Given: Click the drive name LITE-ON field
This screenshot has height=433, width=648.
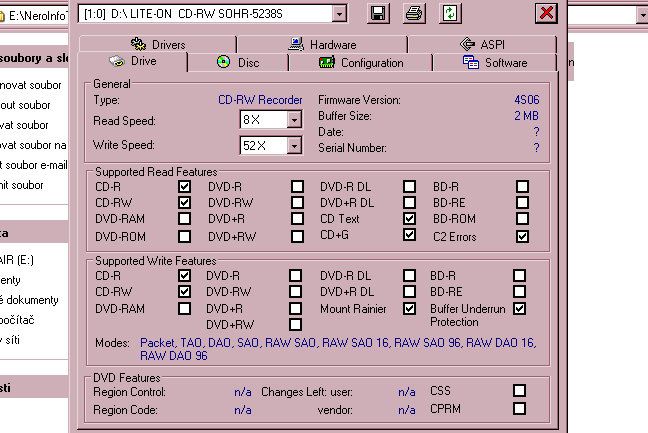Looking at the screenshot, I should (205, 14).
